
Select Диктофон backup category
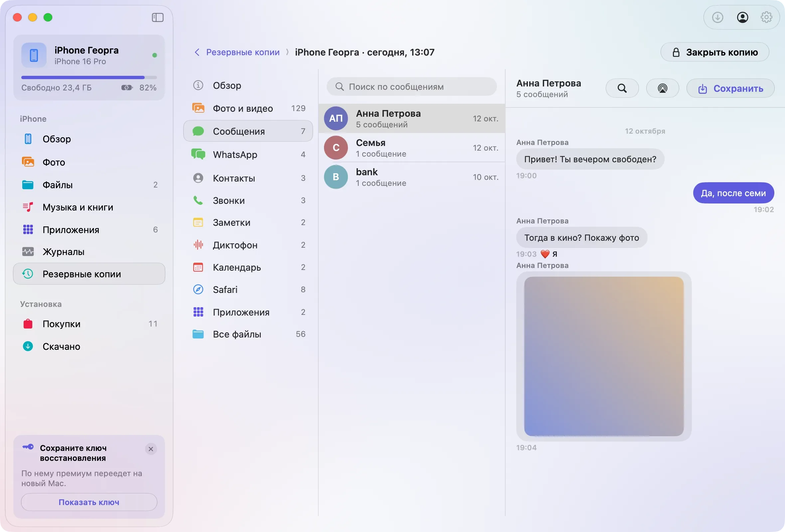[248, 245]
